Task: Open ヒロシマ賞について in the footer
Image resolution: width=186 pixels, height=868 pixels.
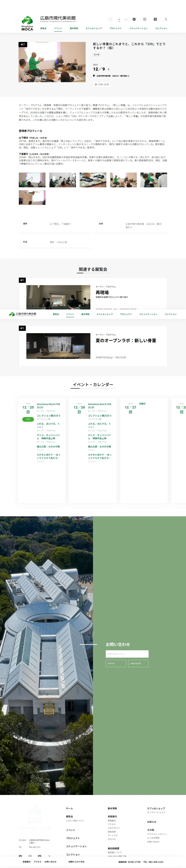Action: pyautogui.click(x=75, y=821)
